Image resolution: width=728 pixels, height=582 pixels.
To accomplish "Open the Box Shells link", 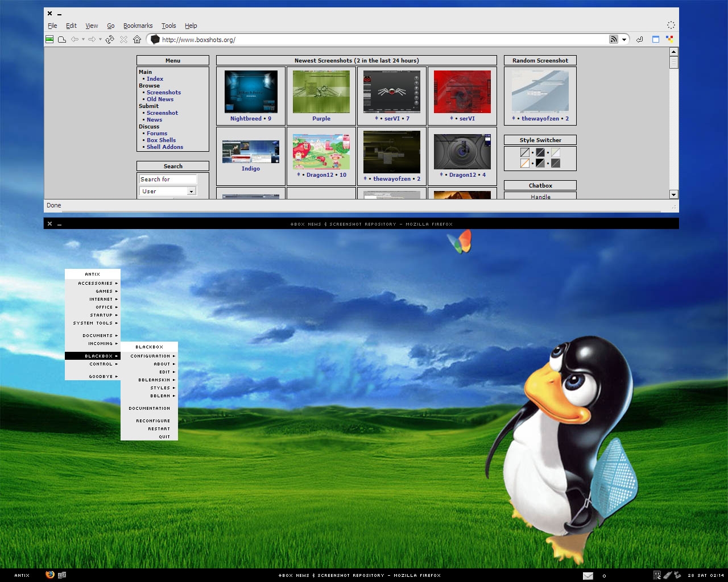I will (161, 140).
